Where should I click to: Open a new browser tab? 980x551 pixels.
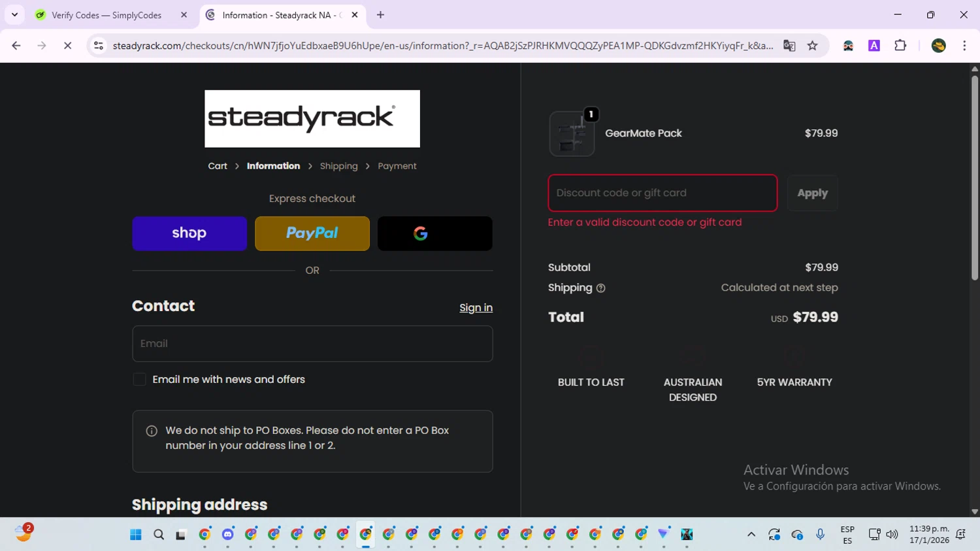(x=380, y=15)
